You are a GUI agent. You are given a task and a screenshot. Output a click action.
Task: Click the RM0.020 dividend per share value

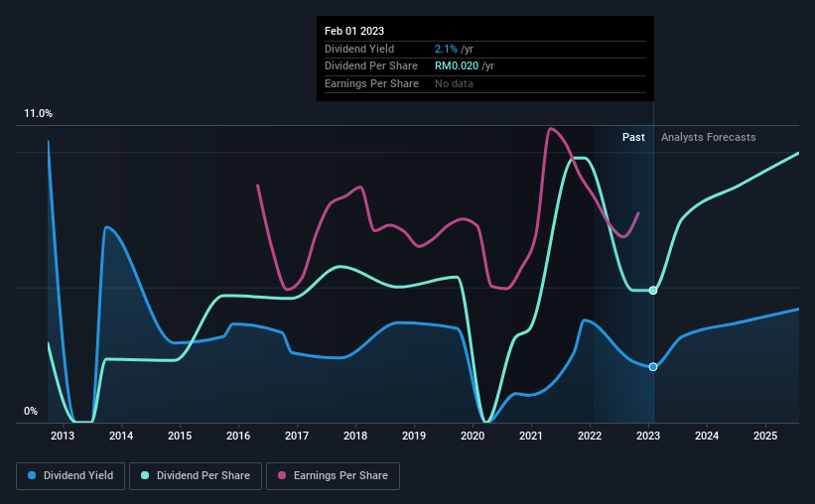[457, 66]
